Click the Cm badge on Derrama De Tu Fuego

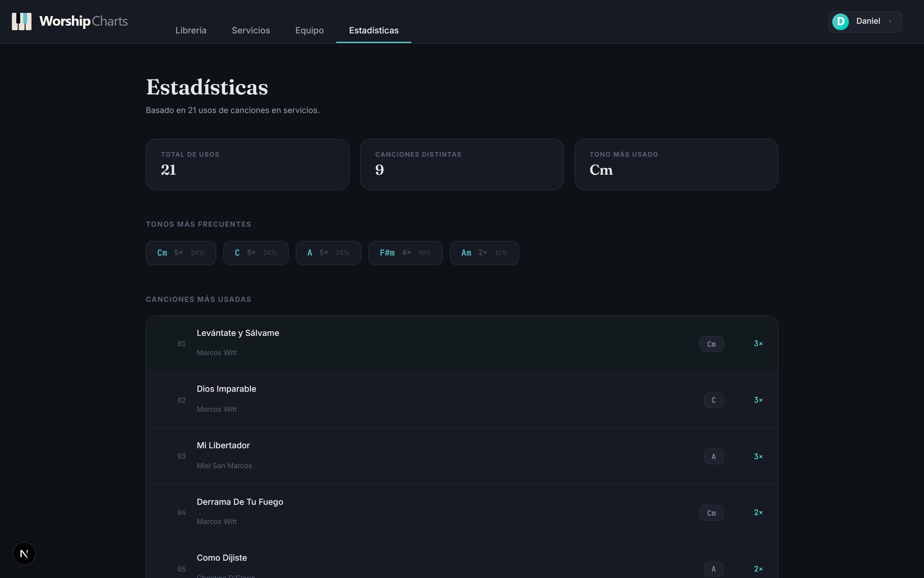pyautogui.click(x=711, y=513)
